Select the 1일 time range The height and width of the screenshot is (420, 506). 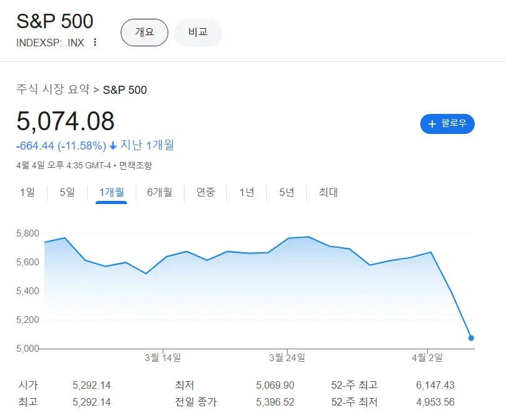[28, 192]
